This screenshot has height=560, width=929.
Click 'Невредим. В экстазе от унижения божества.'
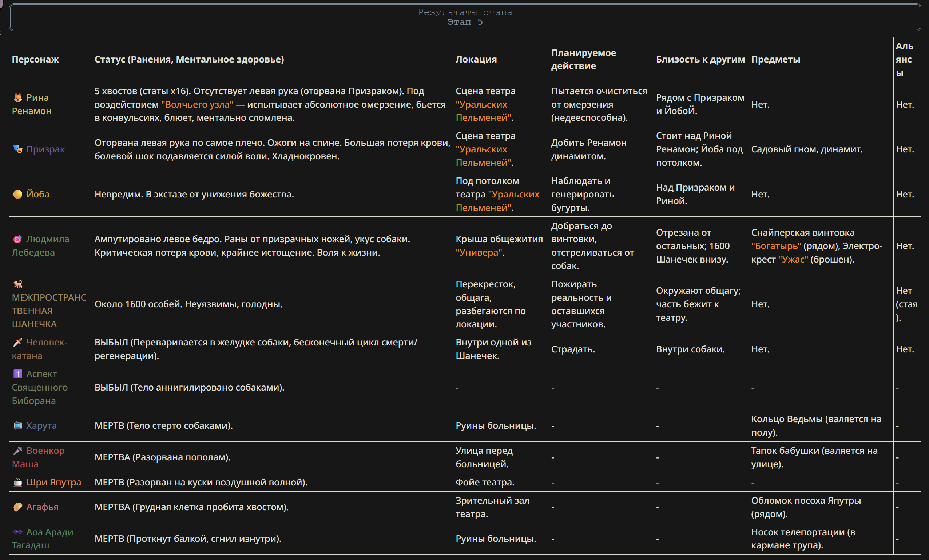(194, 194)
